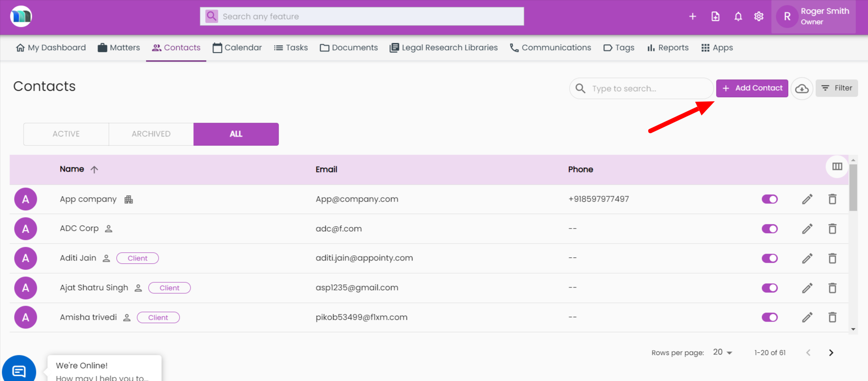
Task: Delete the ADC Corp contact
Action: tap(832, 229)
